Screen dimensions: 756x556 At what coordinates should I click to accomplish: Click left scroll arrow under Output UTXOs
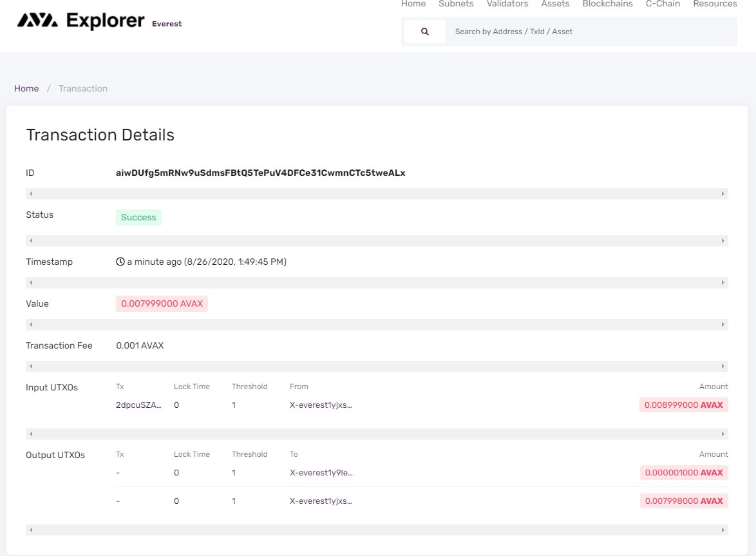click(31, 530)
